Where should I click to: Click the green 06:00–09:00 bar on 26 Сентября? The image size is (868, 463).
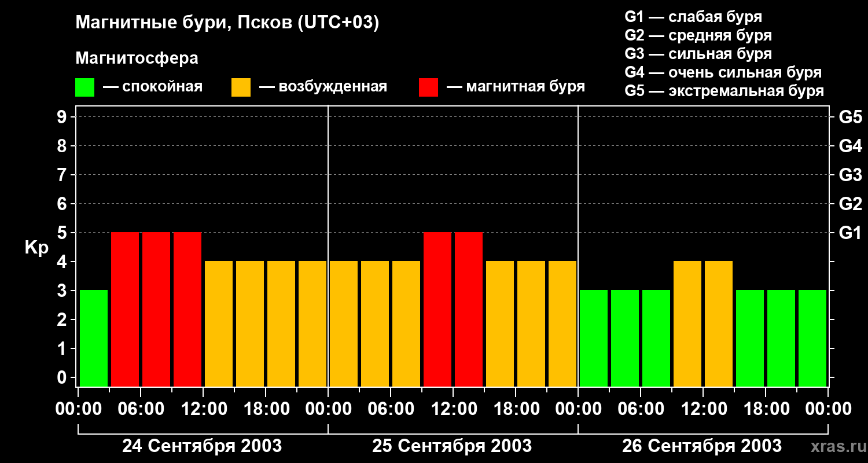coord(656,339)
